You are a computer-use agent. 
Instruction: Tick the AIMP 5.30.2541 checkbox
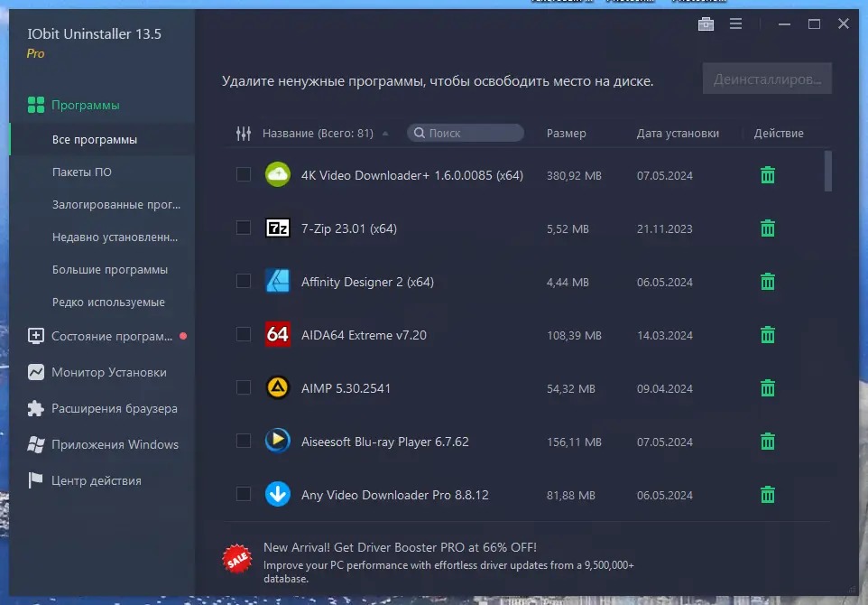coord(244,387)
